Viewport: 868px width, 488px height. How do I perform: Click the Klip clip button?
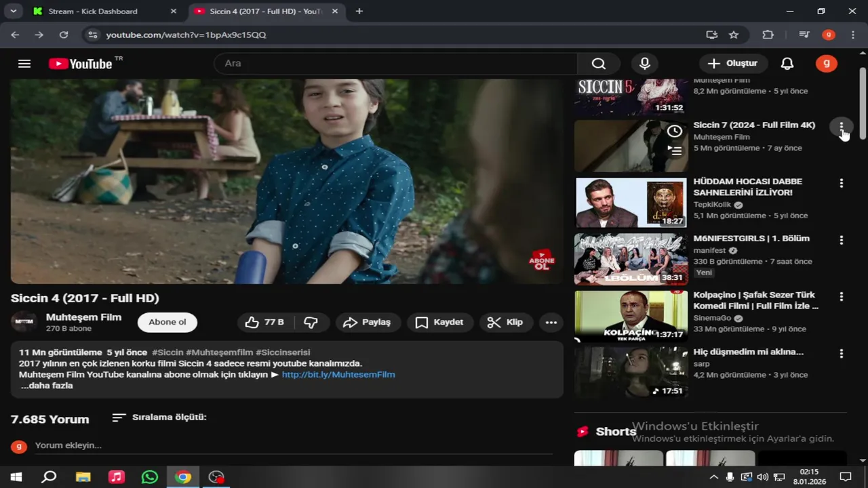506,322
